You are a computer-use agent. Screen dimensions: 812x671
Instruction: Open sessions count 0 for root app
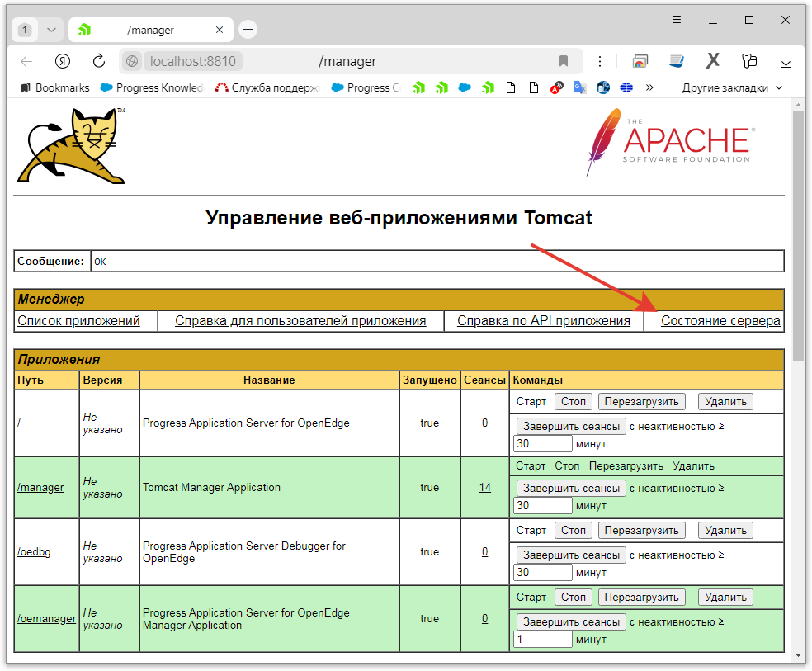click(x=484, y=423)
